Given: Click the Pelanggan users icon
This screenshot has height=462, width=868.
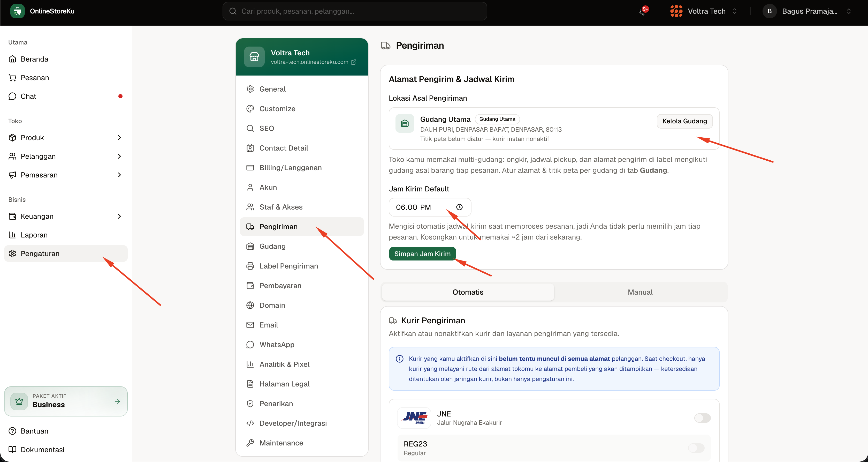Looking at the screenshot, I should click(12, 156).
